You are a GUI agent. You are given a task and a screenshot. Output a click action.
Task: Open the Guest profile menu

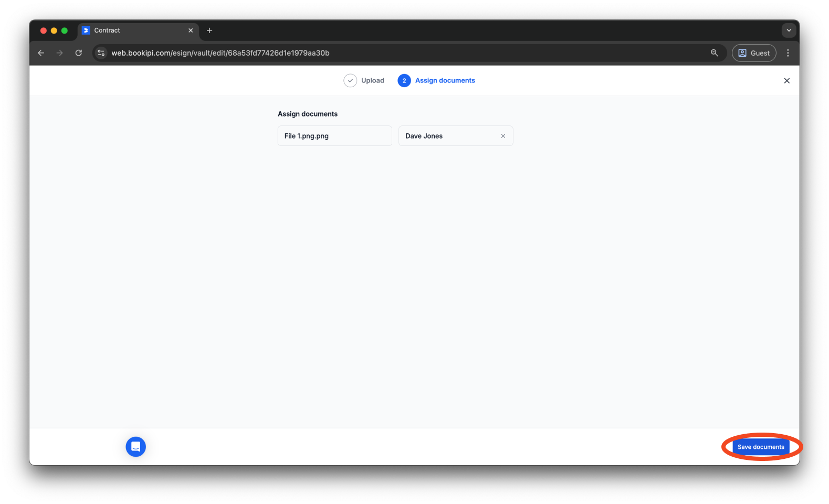pyautogui.click(x=754, y=53)
